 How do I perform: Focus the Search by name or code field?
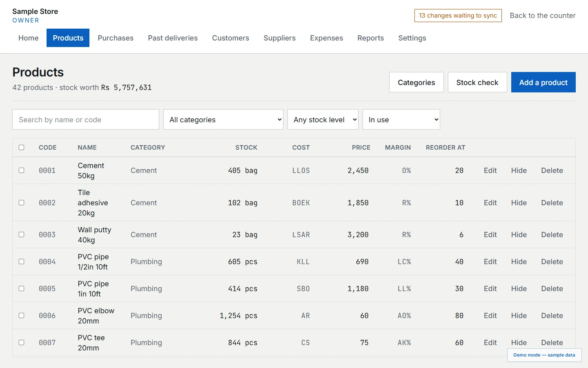tap(86, 119)
